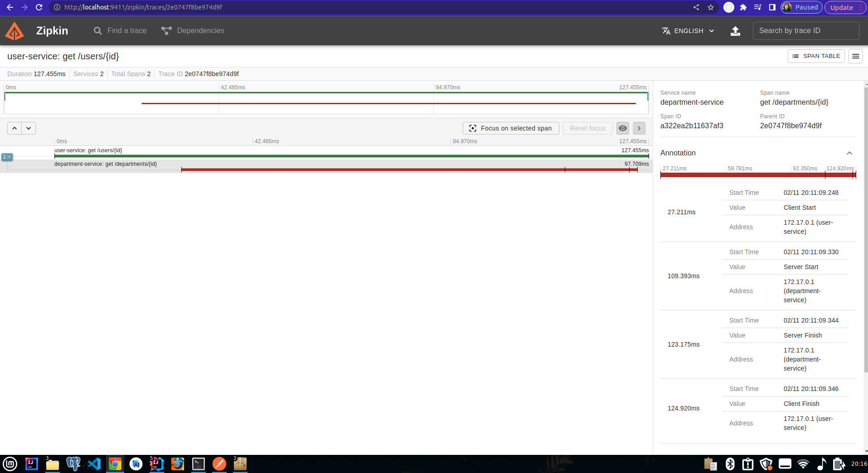Click the share page icon
This screenshot has height=473, width=868.
pyautogui.click(x=696, y=7)
